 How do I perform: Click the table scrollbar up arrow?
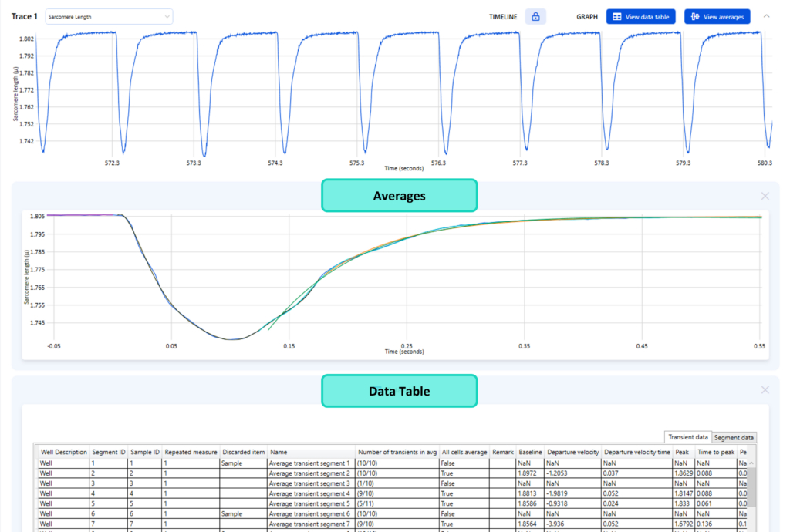pyautogui.click(x=751, y=463)
